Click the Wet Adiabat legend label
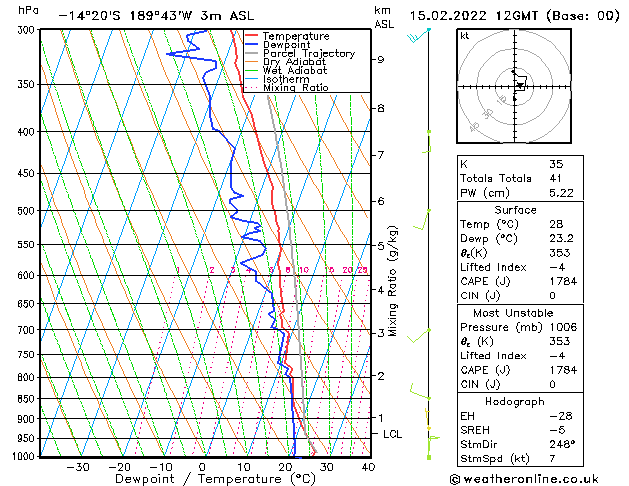Viewport: 629px width, 486px height. pyautogui.click(x=295, y=70)
